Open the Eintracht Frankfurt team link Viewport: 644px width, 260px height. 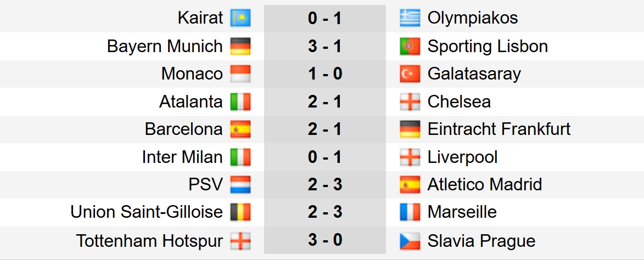(x=499, y=129)
